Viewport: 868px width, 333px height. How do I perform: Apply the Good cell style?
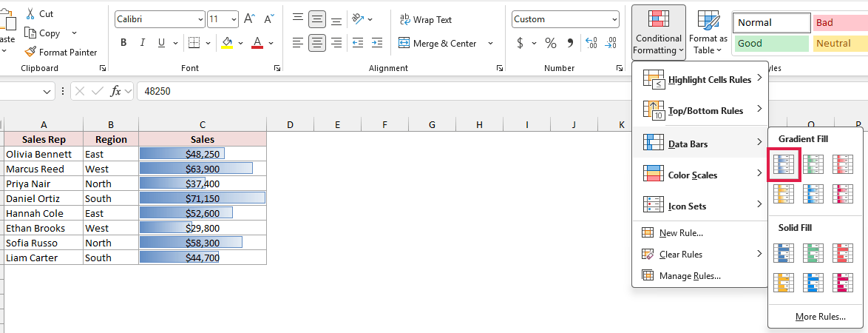coord(772,43)
